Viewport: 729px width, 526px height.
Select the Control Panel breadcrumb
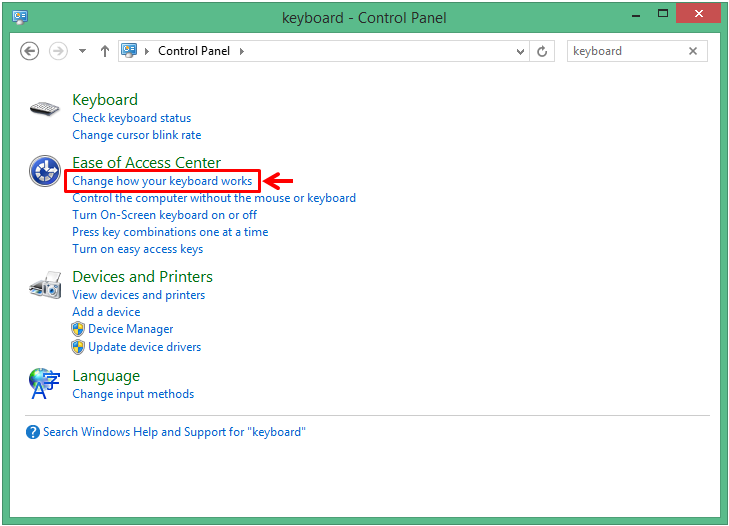coord(194,51)
